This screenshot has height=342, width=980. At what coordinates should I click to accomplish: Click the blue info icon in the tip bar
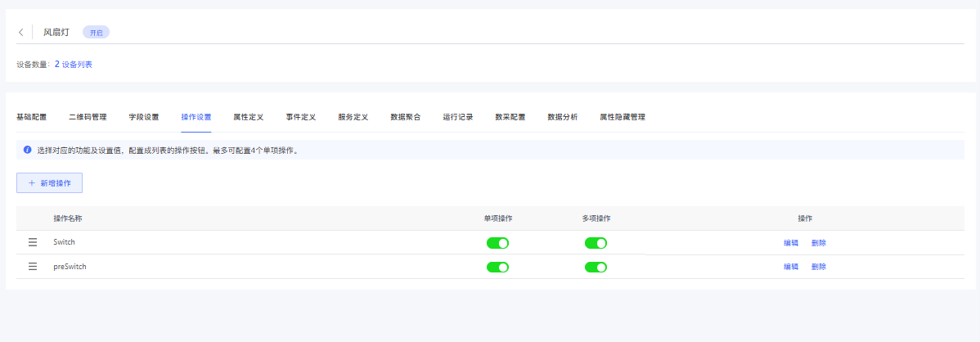(x=27, y=151)
